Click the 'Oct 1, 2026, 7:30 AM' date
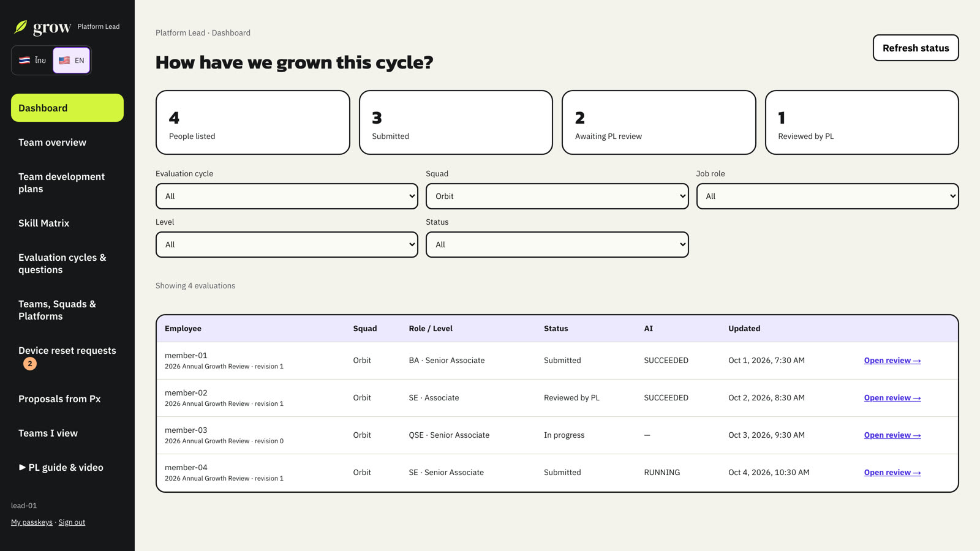Image resolution: width=980 pixels, height=551 pixels. [x=766, y=361]
